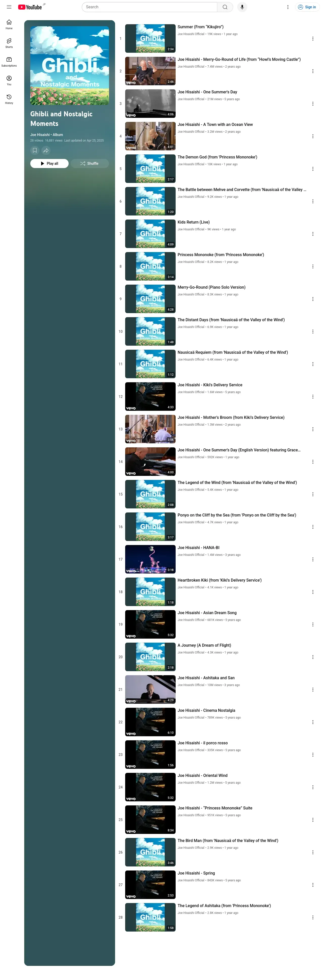The width and height of the screenshot is (324, 980).
Task: Open action menu for Merry-Go-Round of Life
Action: [x=313, y=71]
